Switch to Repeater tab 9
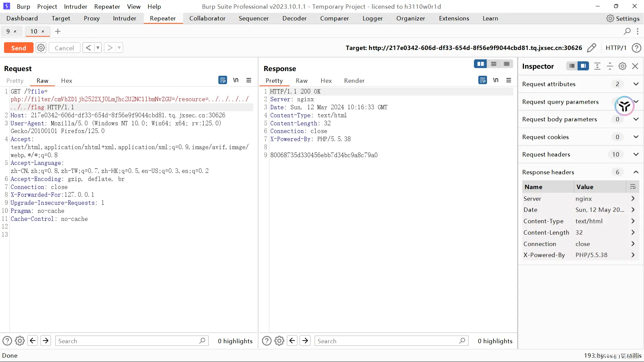Viewport: 644px width, 362px height. point(8,32)
